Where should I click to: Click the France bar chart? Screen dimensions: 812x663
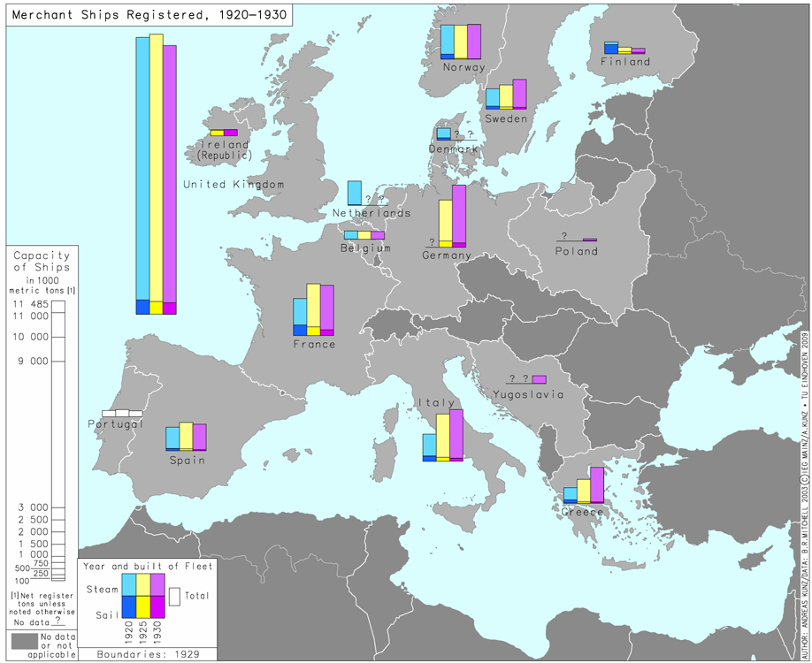313,310
